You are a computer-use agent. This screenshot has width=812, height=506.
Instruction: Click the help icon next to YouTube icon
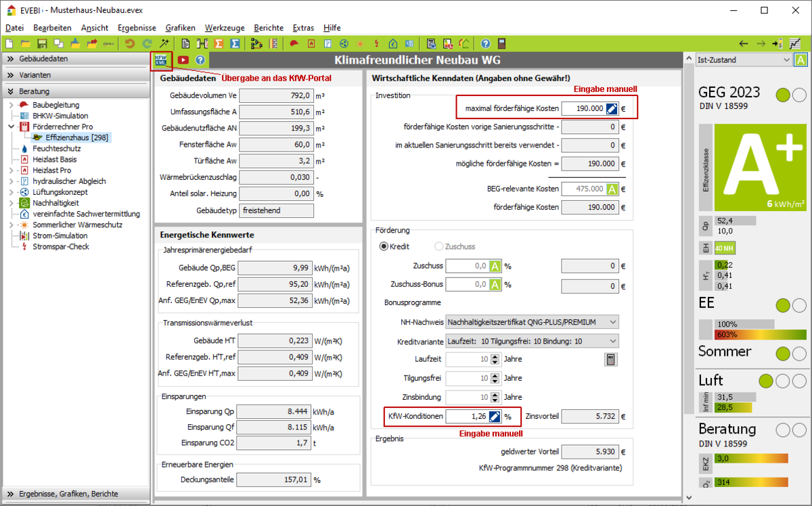200,60
